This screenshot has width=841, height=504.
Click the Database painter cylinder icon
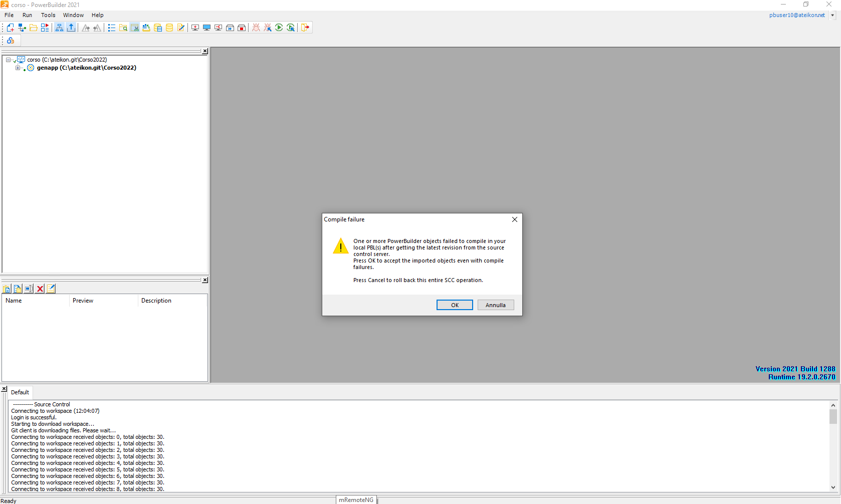169,28
